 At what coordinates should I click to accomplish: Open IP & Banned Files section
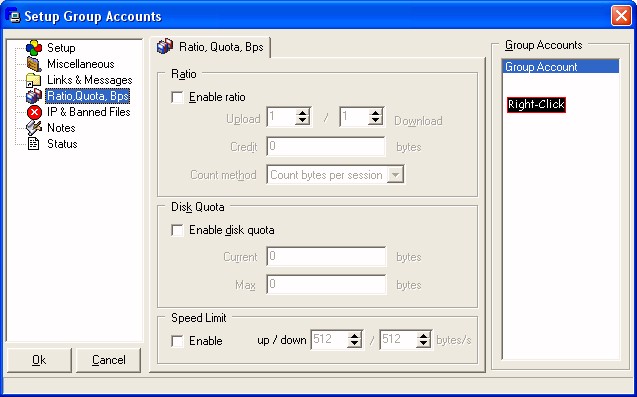(89, 112)
